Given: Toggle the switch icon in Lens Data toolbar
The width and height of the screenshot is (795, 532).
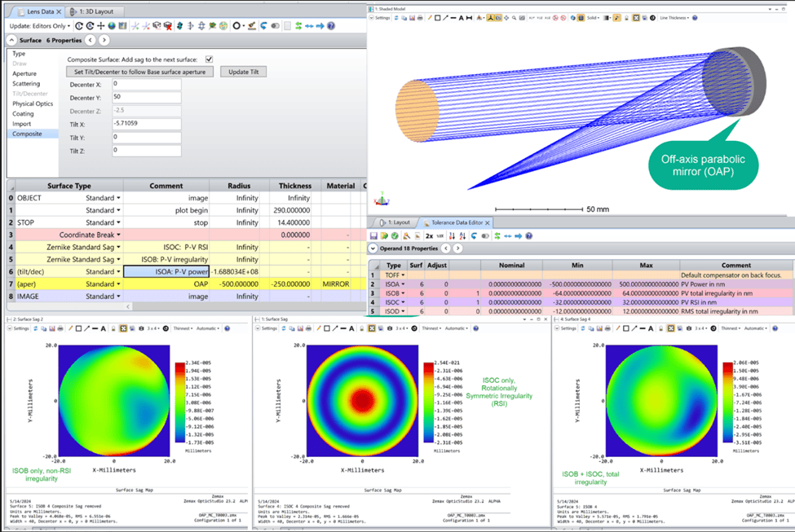Looking at the screenshot, I should click(275, 26).
